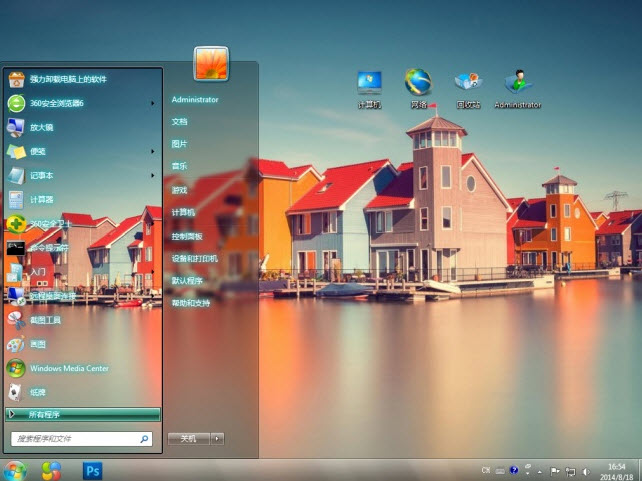Launch Windows Media Center from Start menu
Image resolution: width=642 pixels, height=481 pixels.
click(x=68, y=368)
